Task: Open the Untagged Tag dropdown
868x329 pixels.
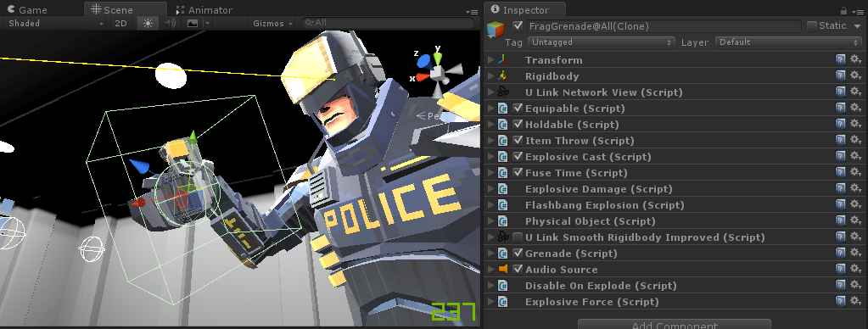Action: 602,42
